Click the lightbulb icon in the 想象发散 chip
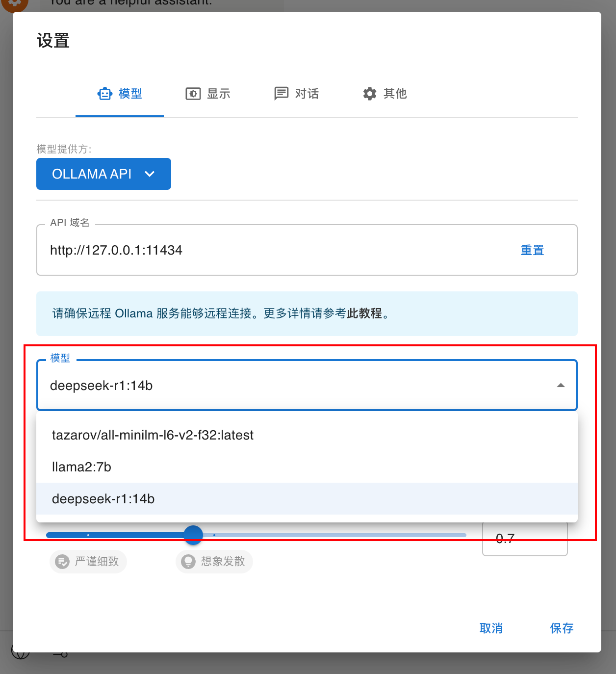The image size is (616, 674). coord(188,561)
